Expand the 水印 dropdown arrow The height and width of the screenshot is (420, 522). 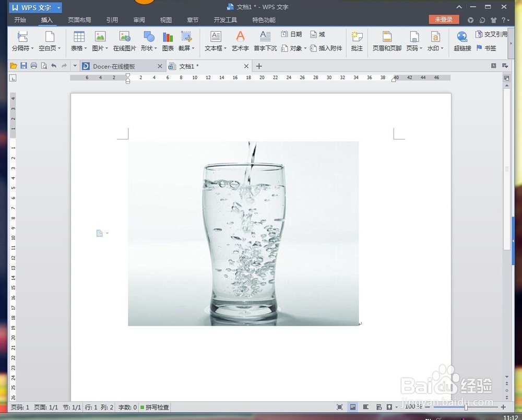coord(442,48)
